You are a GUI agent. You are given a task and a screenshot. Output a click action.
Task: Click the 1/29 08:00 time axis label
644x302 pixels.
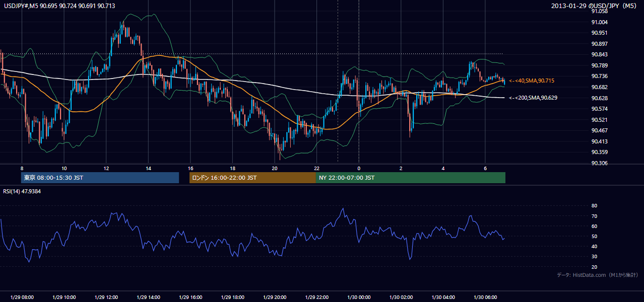(22, 297)
